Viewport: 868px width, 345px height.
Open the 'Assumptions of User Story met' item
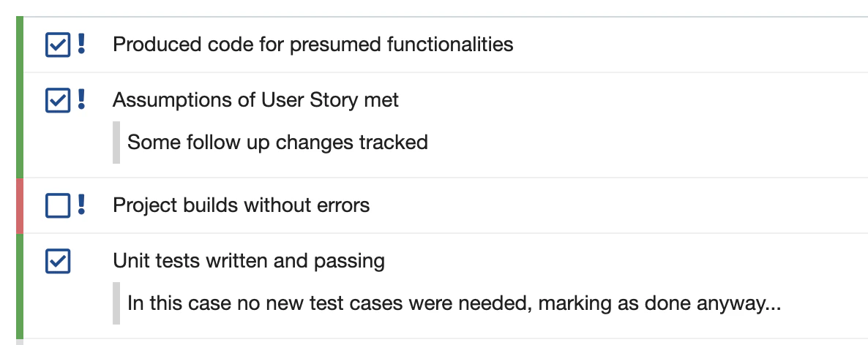255,99
